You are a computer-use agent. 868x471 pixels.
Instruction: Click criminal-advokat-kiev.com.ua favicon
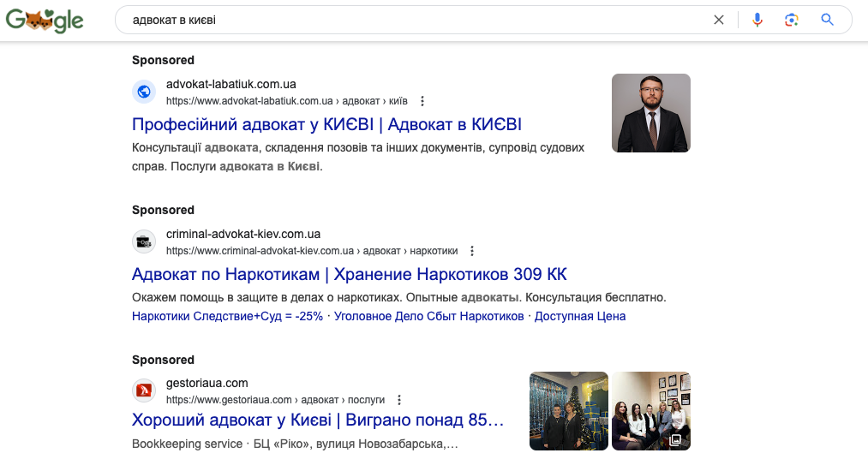(144, 241)
